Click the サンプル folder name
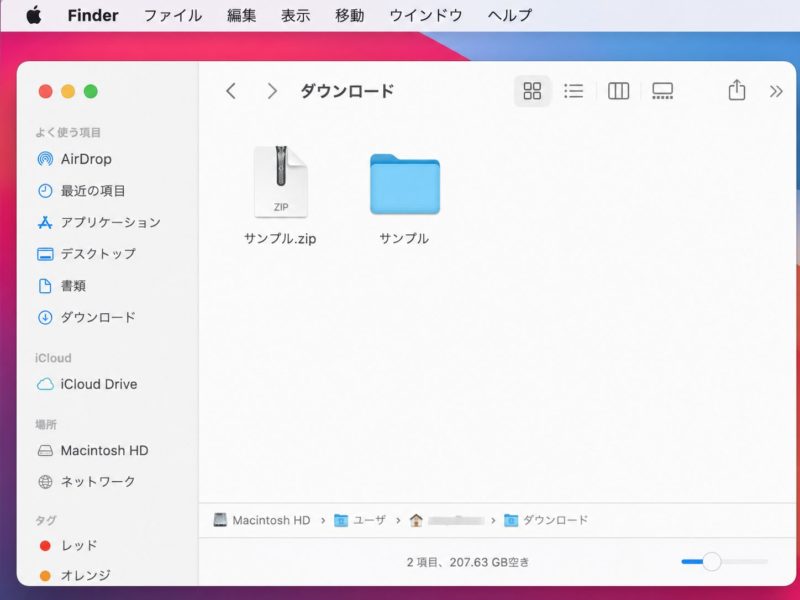The height and width of the screenshot is (600, 800). coord(404,238)
